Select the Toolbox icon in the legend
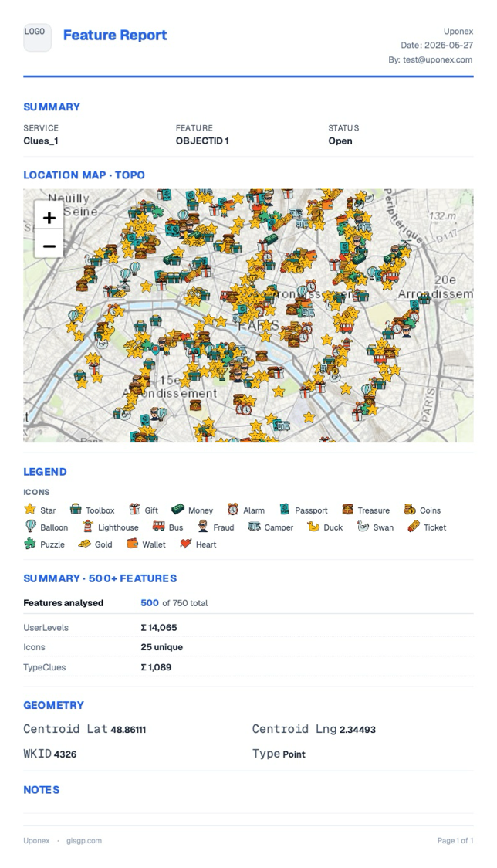 tap(76, 510)
